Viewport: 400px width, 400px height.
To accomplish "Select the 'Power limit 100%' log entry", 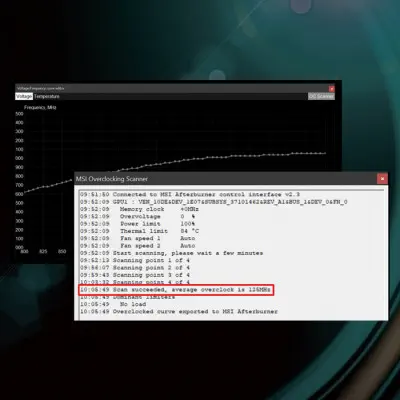I will click(137, 224).
